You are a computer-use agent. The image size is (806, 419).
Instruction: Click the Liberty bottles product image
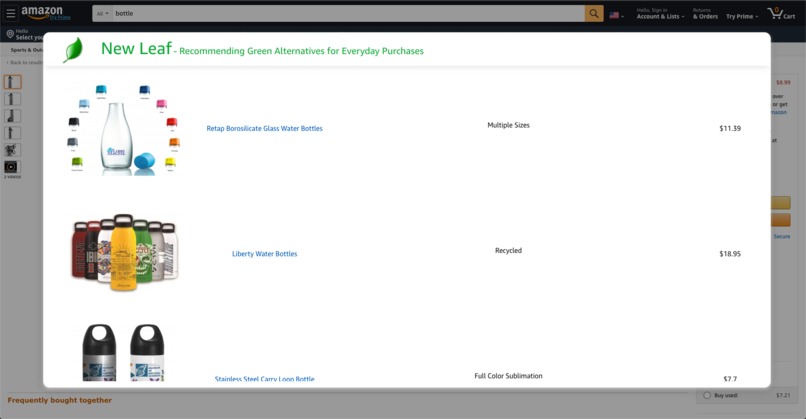tap(124, 252)
